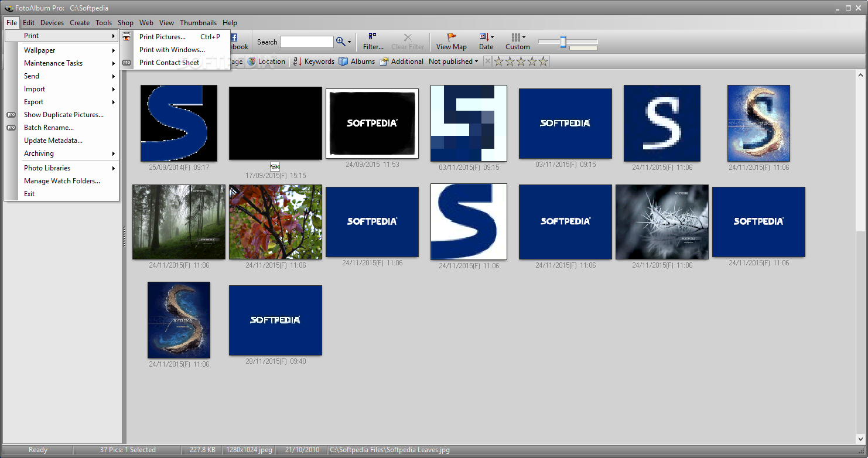Expand the Send submenu

click(x=61, y=76)
